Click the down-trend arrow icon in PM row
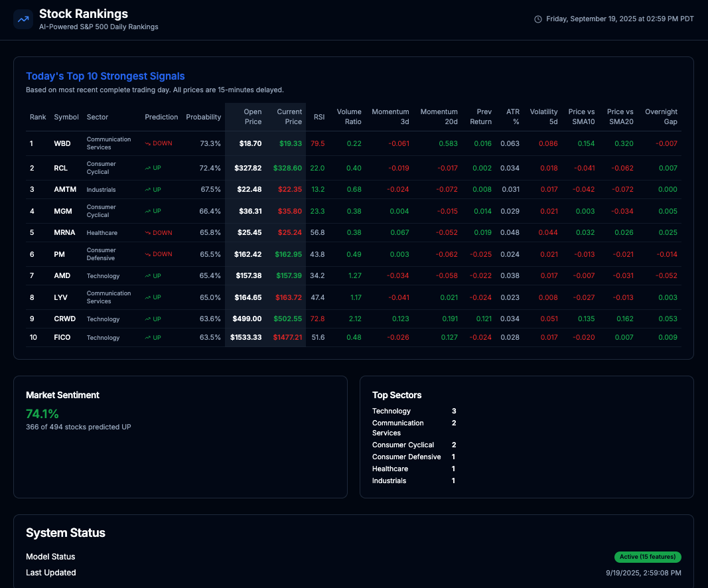Image resolution: width=708 pixels, height=588 pixels. tap(148, 254)
